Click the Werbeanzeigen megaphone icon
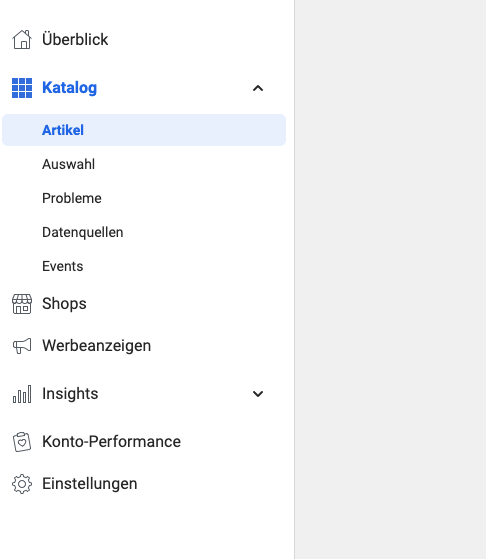 point(22,346)
